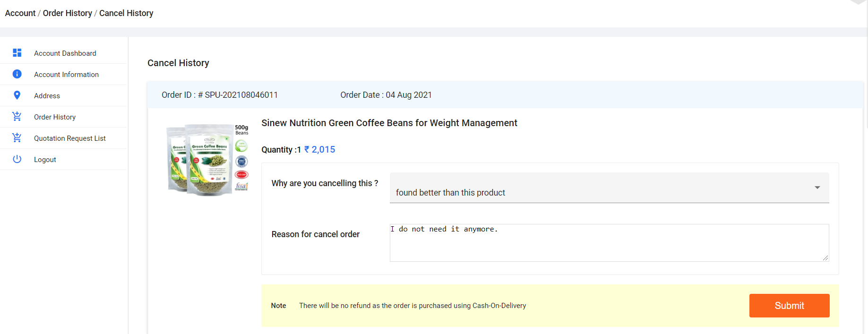This screenshot has width=868, height=334.
Task: Click the Order History cart icon
Action: click(x=17, y=116)
